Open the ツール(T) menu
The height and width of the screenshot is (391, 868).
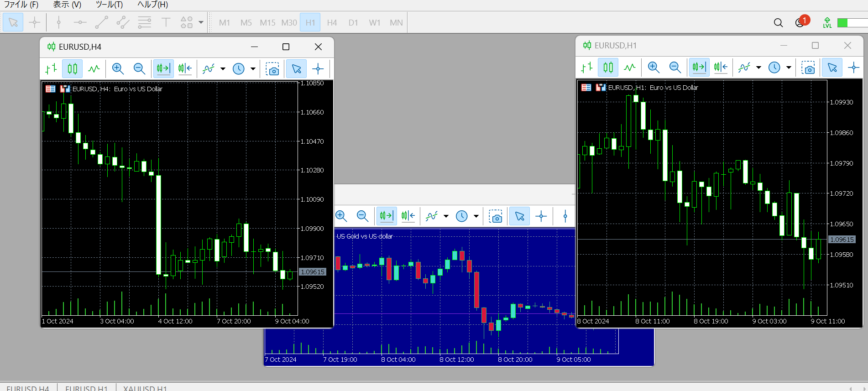[x=109, y=5]
